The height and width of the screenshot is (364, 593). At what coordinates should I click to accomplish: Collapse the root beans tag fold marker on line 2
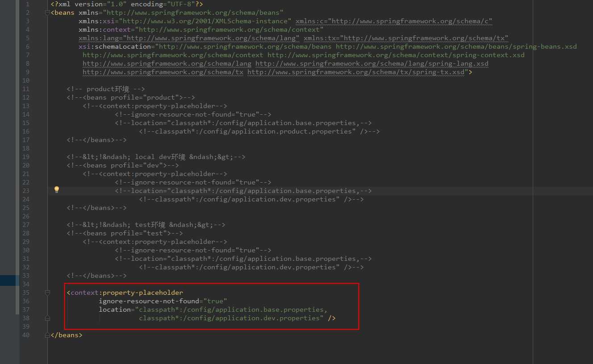[47, 13]
